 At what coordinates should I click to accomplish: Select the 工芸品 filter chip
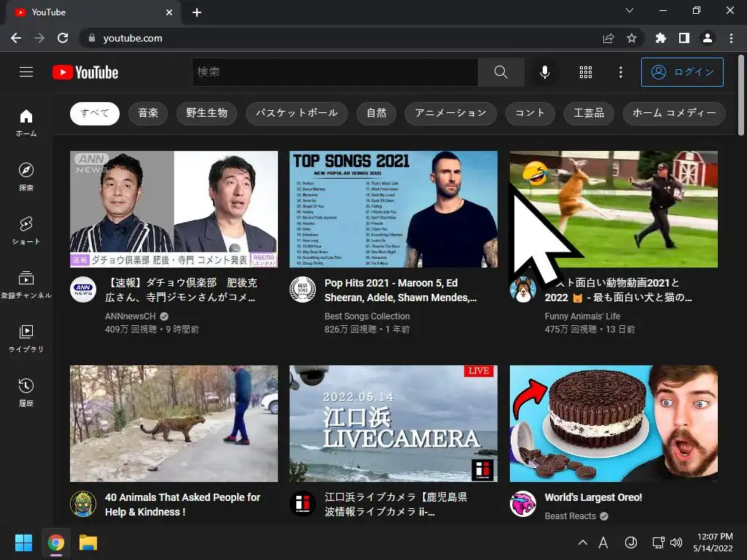589,113
